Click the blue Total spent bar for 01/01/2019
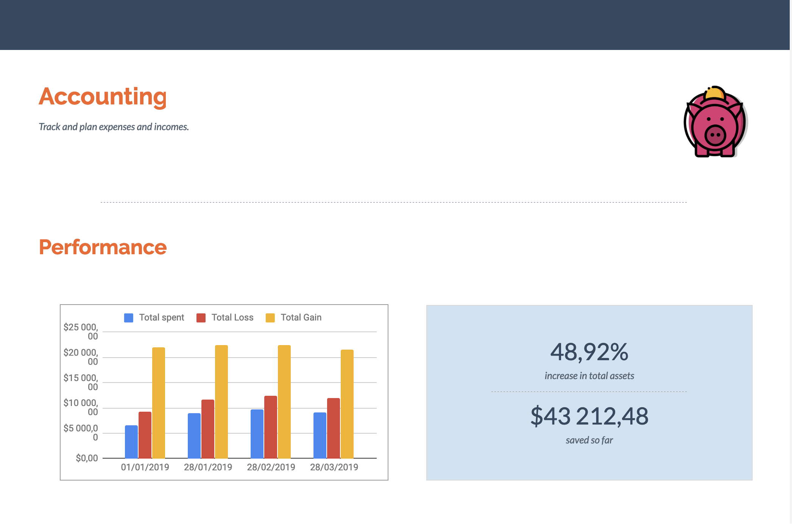792x532 pixels. 131,442
